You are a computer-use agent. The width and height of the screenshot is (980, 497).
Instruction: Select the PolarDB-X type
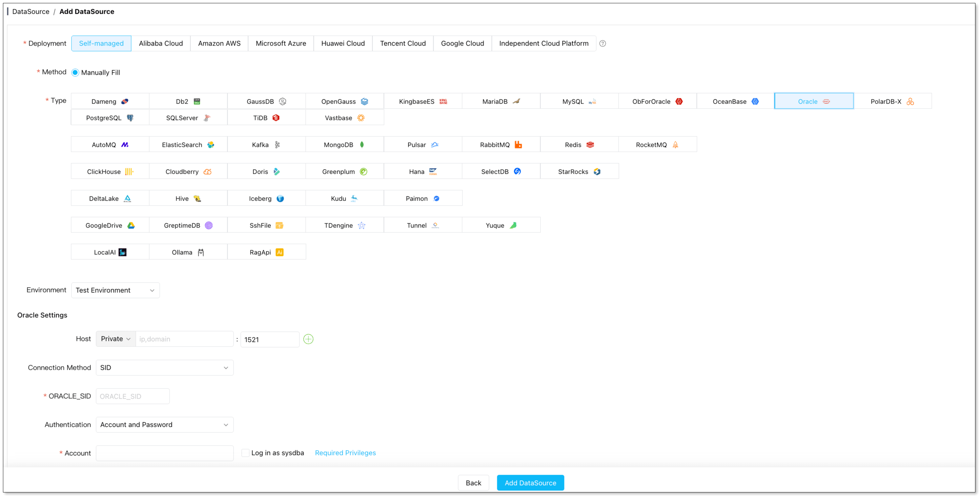(x=892, y=101)
